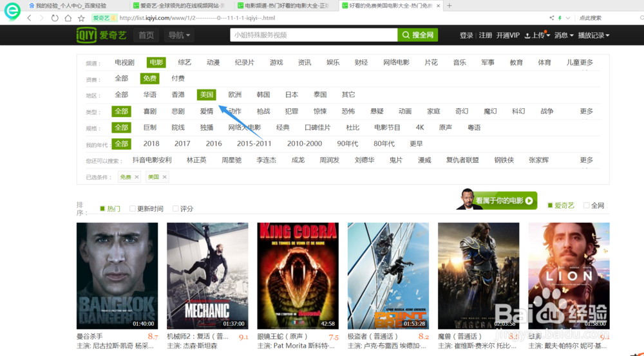Select 免费 in the 资费 row

[x=149, y=79]
